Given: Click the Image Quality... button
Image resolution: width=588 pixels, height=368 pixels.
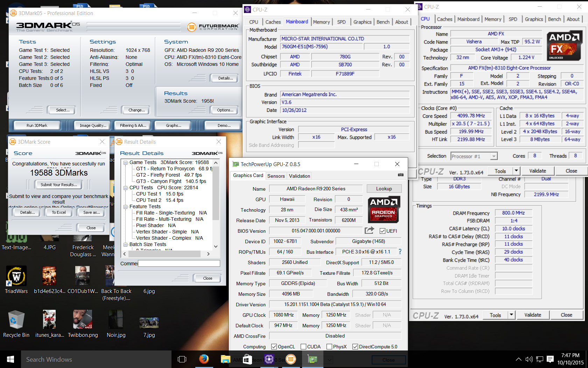Looking at the screenshot, I should [93, 125].
